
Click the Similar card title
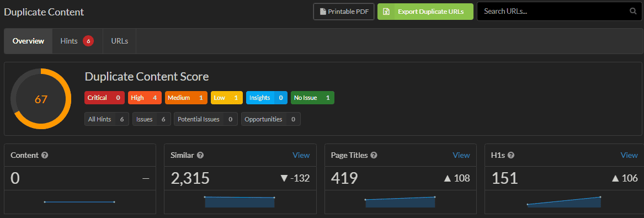point(182,155)
